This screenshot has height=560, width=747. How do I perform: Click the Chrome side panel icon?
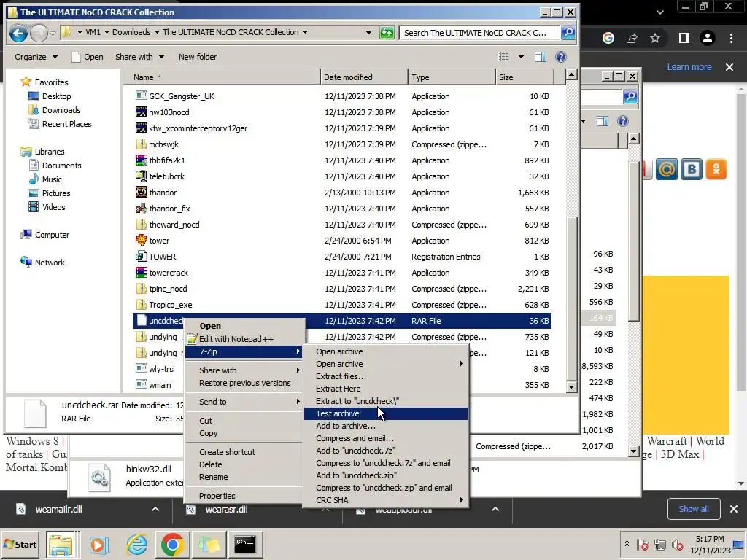[684, 38]
